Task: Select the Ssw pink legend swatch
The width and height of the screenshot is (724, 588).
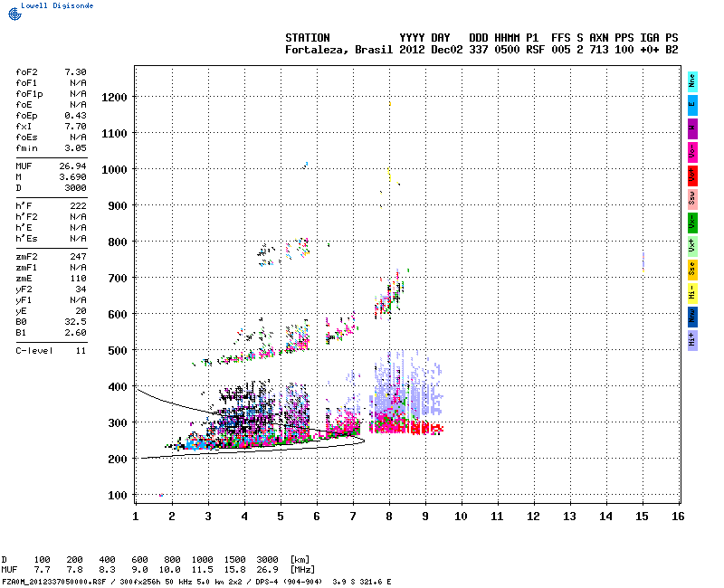Action: (692, 199)
